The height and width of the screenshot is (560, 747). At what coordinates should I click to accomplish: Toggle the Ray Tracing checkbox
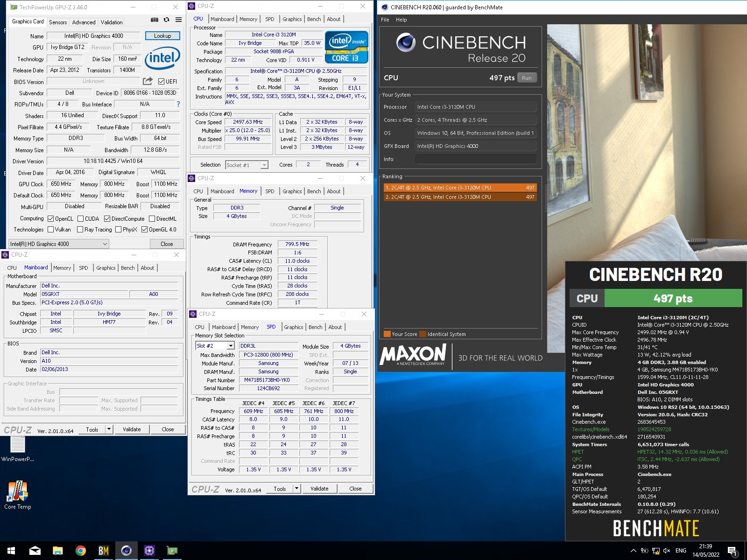pyautogui.click(x=80, y=229)
